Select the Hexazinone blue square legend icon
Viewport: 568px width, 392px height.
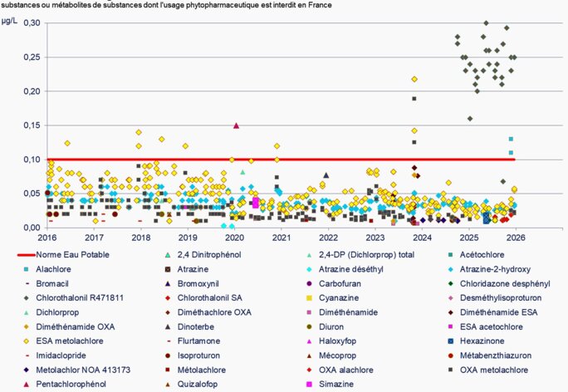[x=451, y=341]
